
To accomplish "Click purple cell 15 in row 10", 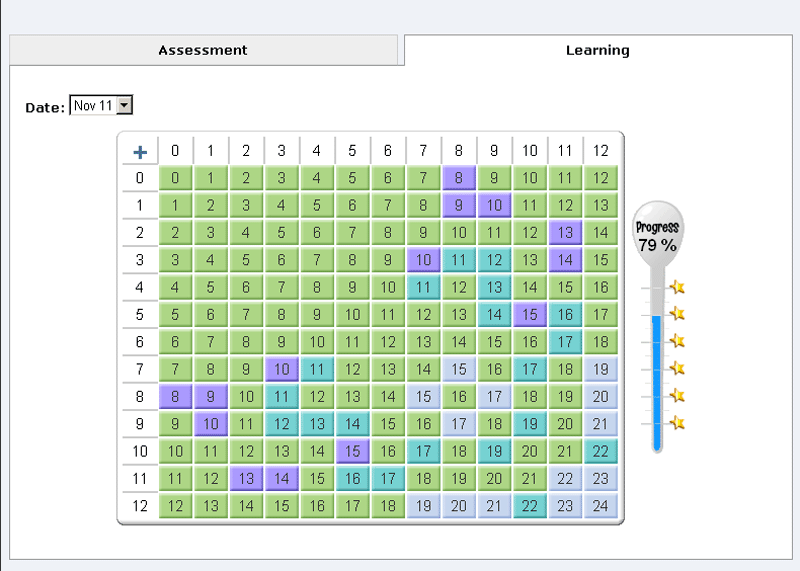I will (x=352, y=451).
